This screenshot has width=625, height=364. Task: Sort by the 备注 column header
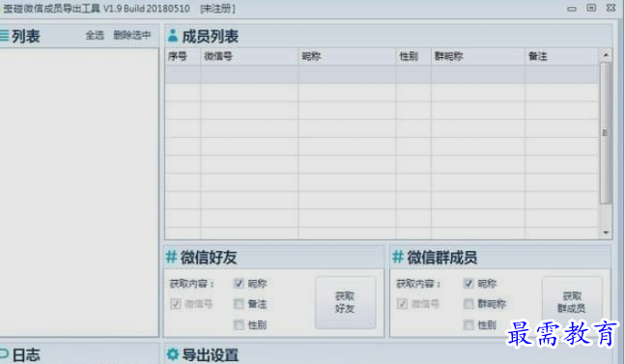tap(561, 57)
